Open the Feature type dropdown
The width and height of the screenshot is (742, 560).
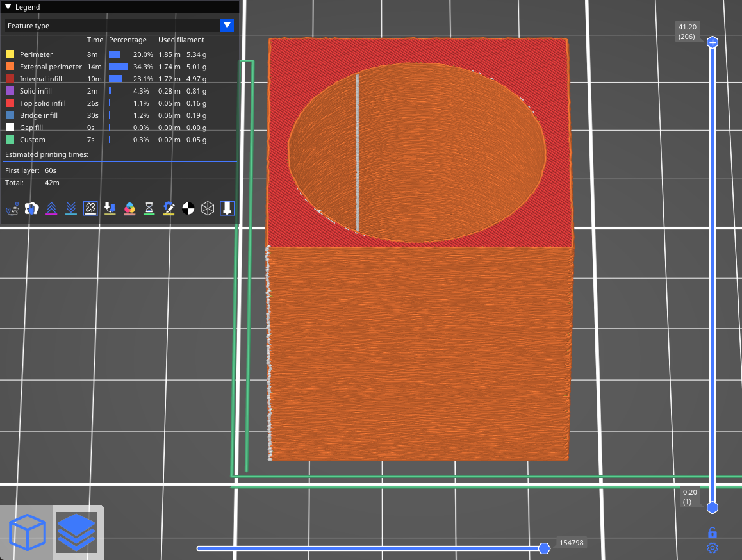tap(227, 26)
